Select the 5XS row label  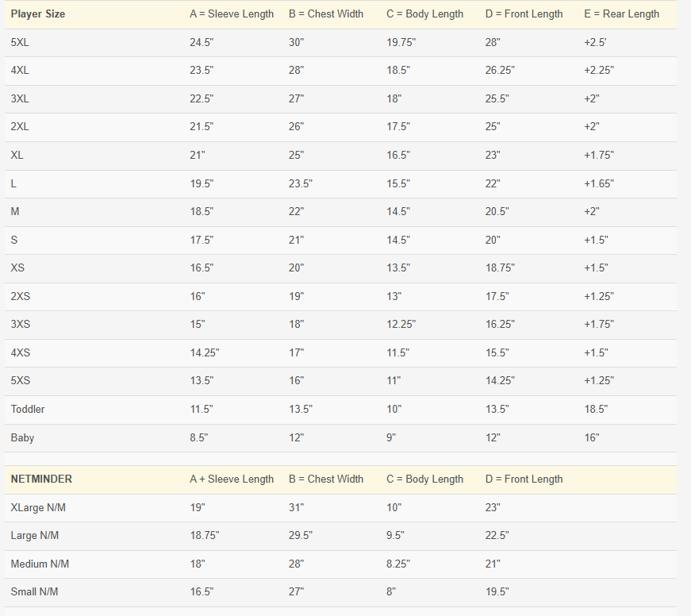(x=21, y=380)
